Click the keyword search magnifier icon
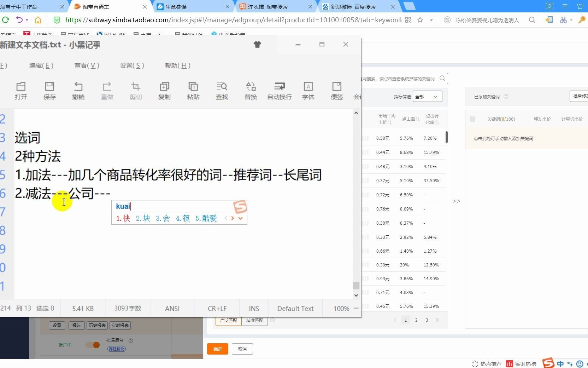This screenshot has height=368, width=588. point(442,79)
